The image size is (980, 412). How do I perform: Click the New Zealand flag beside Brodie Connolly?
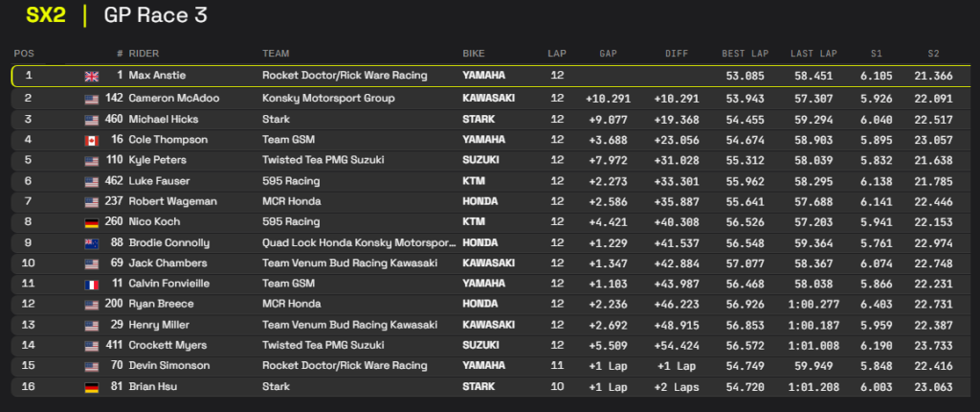(x=91, y=243)
